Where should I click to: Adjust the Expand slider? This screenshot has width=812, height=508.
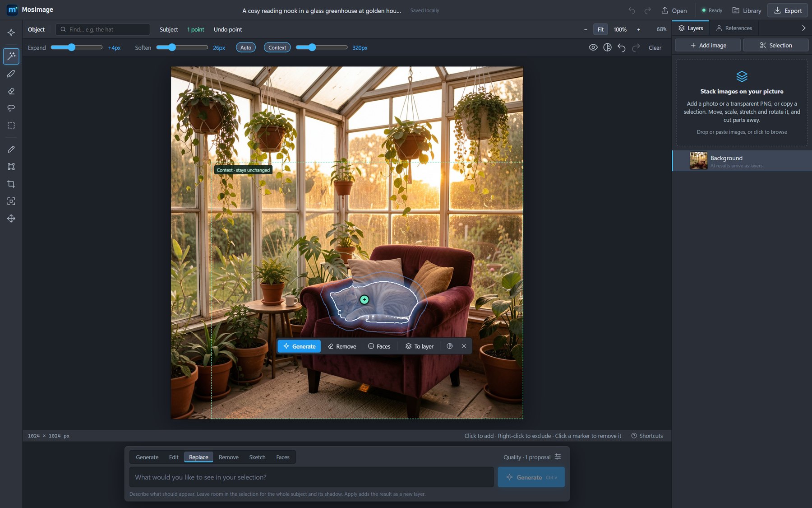coord(76,47)
